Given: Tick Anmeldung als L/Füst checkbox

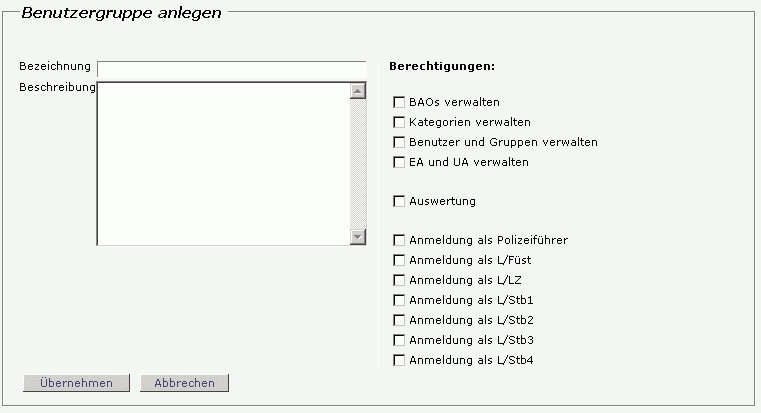Looking at the screenshot, I should [399, 260].
